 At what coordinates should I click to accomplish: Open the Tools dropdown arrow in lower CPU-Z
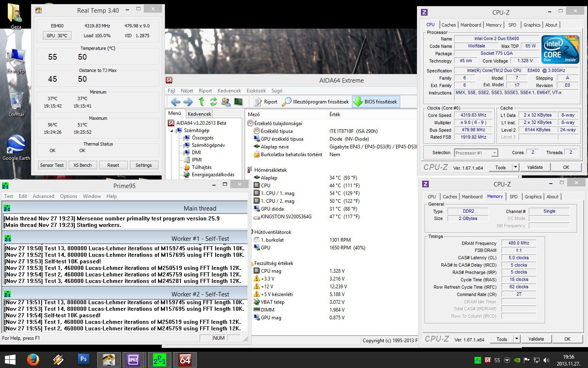[517, 339]
